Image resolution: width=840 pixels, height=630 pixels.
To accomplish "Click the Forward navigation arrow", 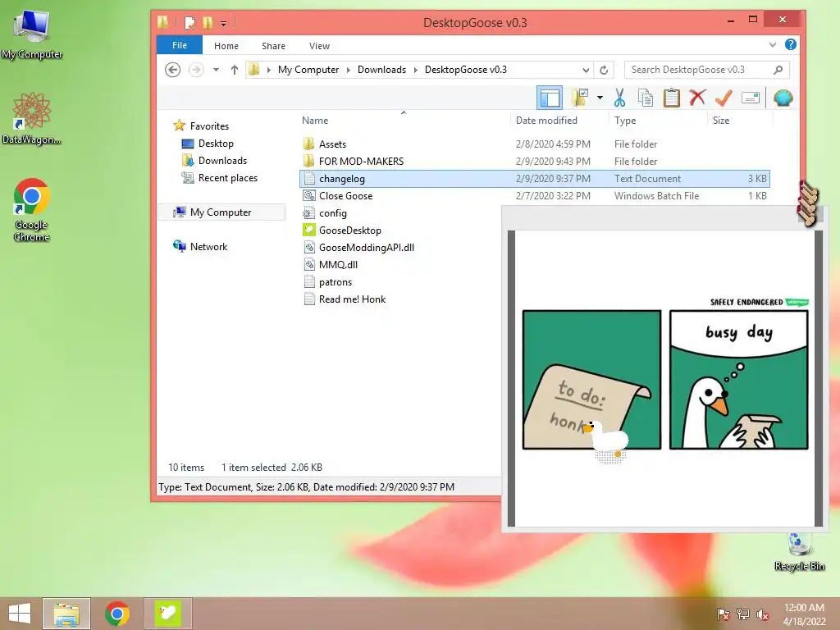I will pyautogui.click(x=196, y=70).
